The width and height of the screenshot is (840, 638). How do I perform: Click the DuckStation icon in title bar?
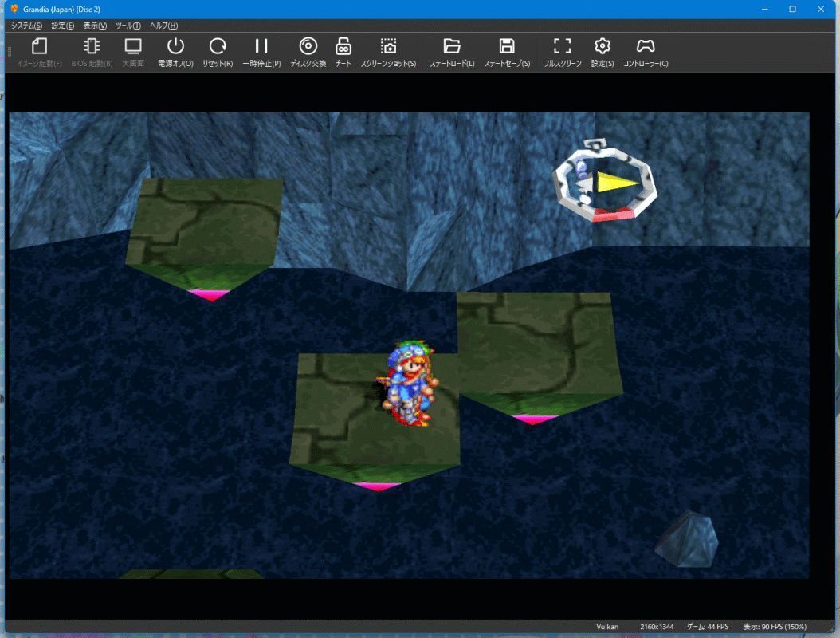14,9
